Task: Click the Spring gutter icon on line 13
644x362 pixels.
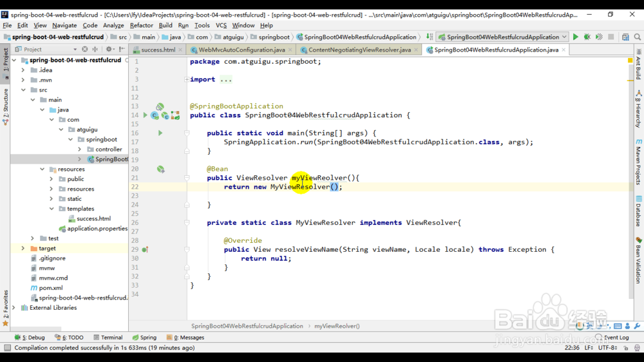Action: coord(160,107)
